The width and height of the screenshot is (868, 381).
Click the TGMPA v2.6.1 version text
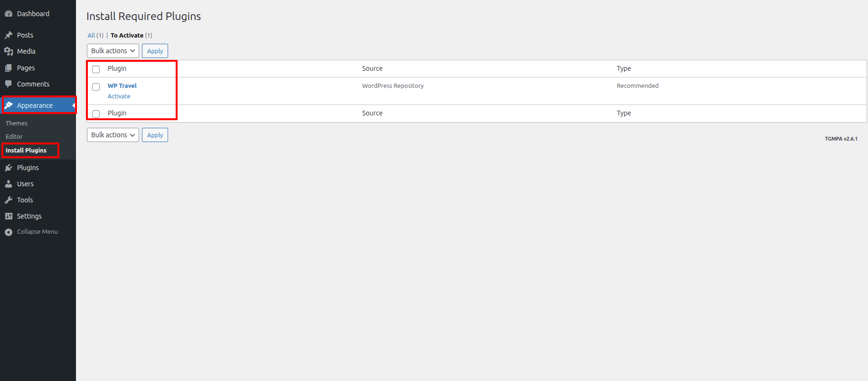click(841, 139)
